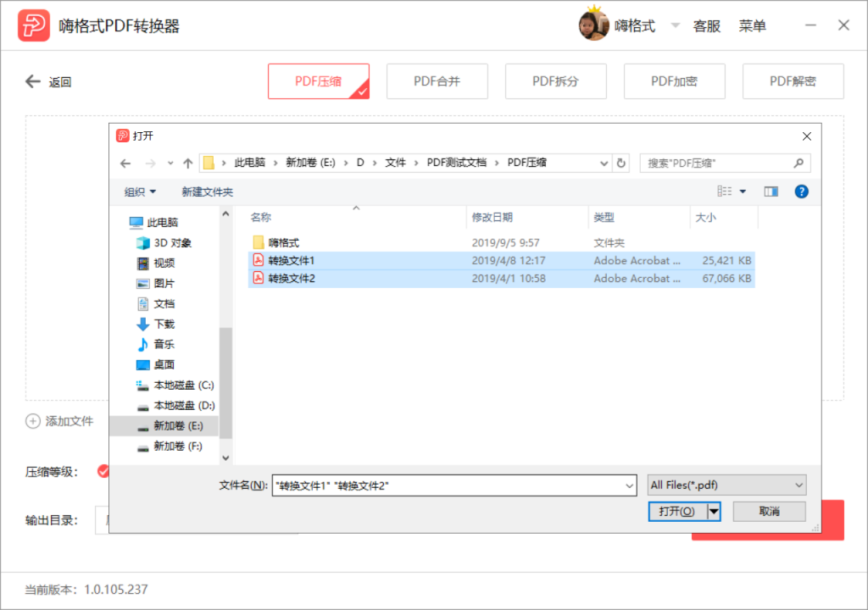Screen dimensions: 868x610
Task: Select 新加卷 (F:) in the sidebar
Action: [x=170, y=446]
